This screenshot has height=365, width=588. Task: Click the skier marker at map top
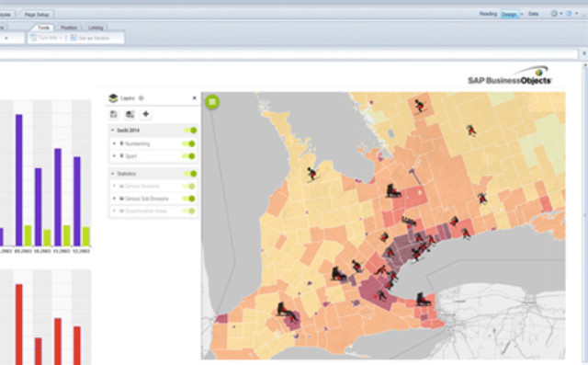click(x=420, y=106)
